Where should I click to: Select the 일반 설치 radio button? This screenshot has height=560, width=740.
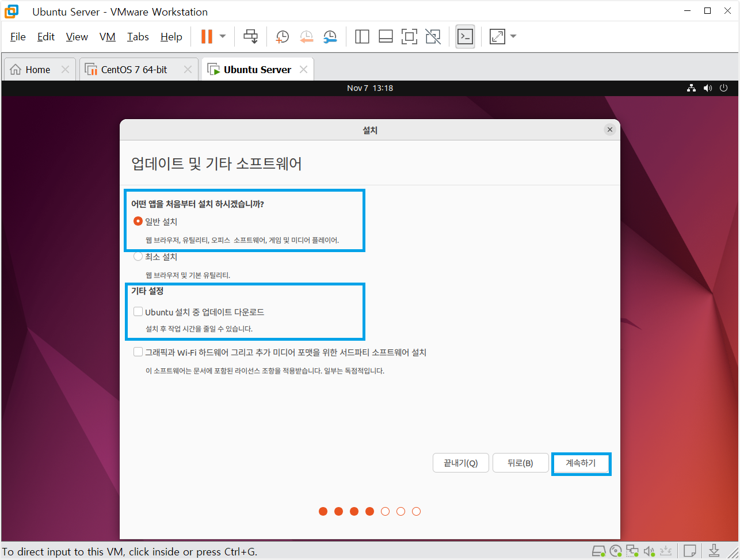[138, 221]
